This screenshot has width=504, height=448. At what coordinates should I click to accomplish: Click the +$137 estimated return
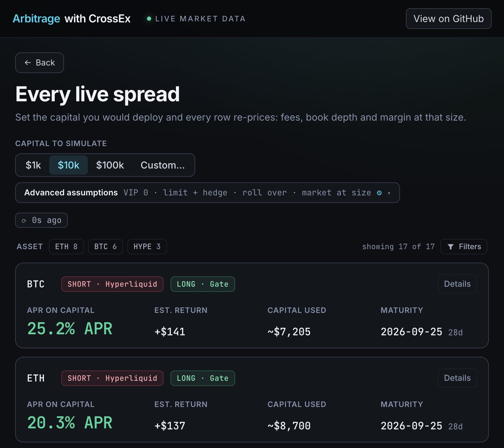tap(170, 426)
